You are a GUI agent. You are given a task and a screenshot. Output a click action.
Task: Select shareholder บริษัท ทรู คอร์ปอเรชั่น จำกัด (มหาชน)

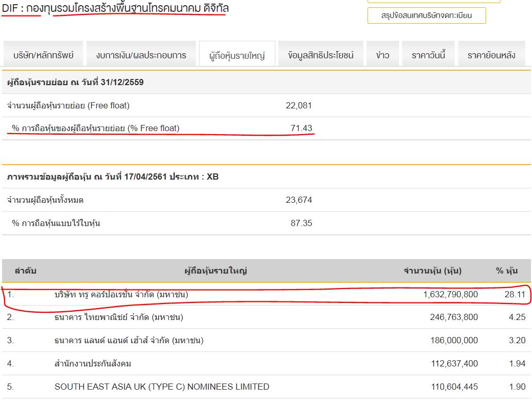click(121, 294)
